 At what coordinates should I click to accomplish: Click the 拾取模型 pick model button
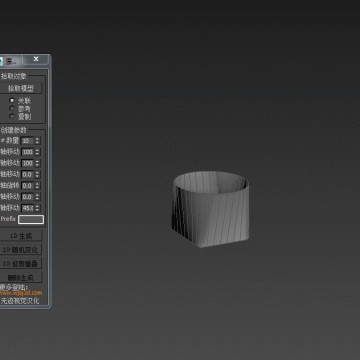pos(21,88)
